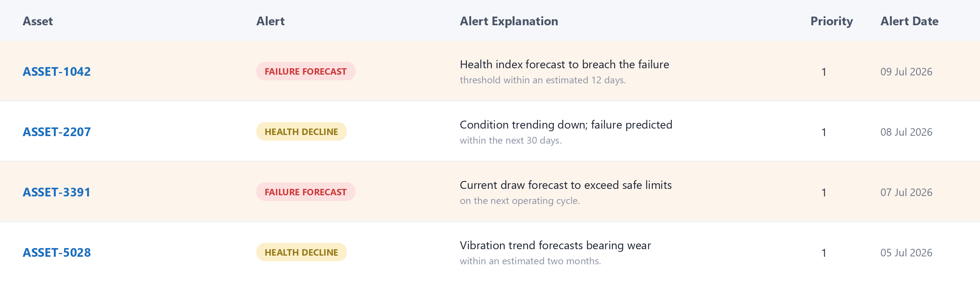Click the 09 Jul 2026 alert date
Image resolution: width=980 pixels, height=282 pixels.
tap(906, 72)
